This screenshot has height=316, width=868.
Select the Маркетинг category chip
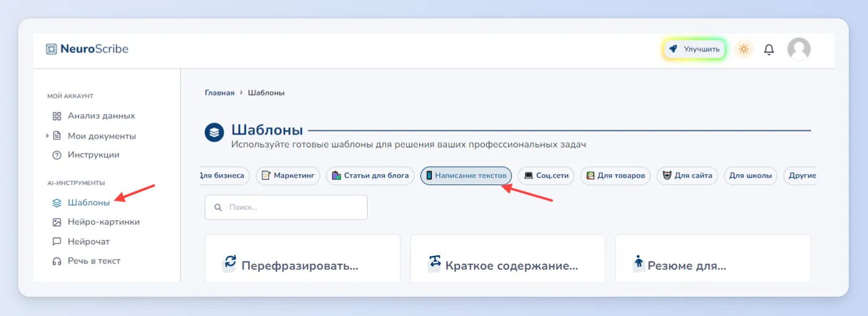click(x=288, y=176)
